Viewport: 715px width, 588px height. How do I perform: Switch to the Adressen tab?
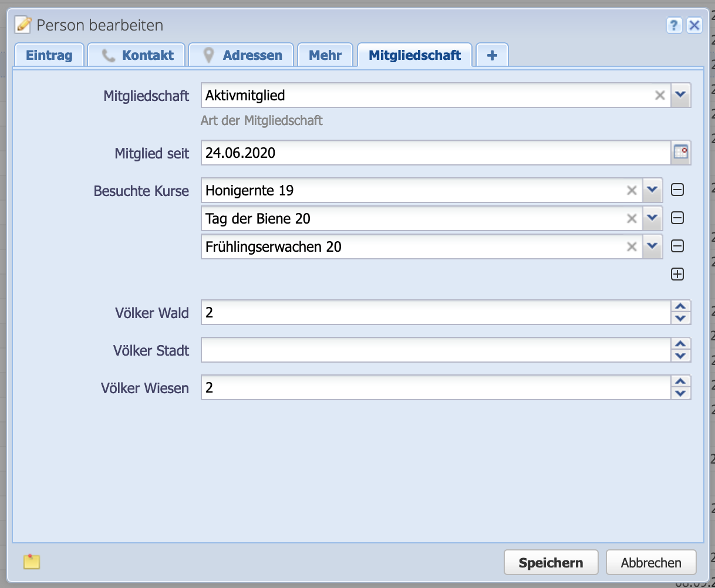[241, 55]
